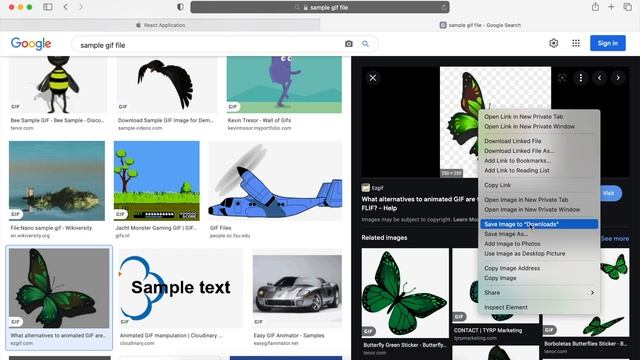This screenshot has width=640, height=360.
Task: Open Nano sample gif island thumbnail
Action: click(x=57, y=181)
